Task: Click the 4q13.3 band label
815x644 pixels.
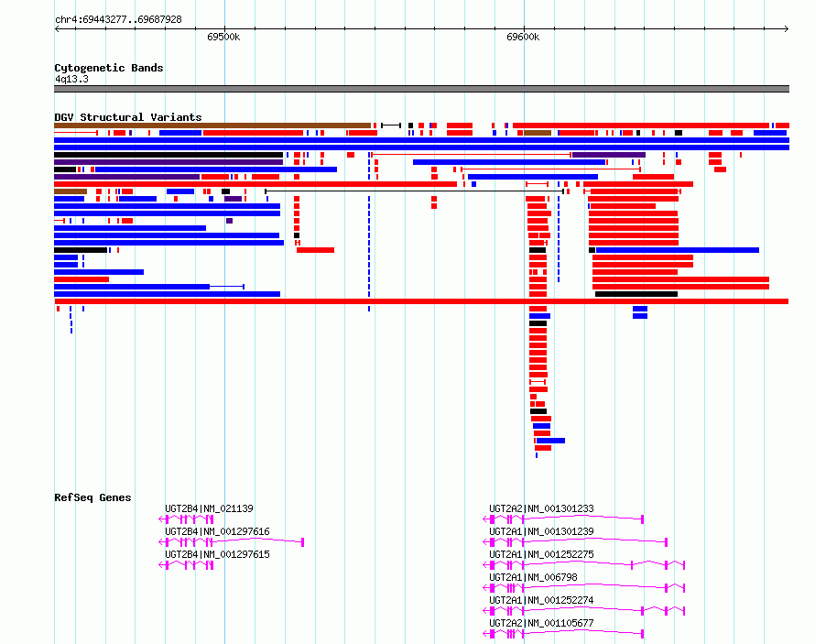Action: click(x=71, y=79)
